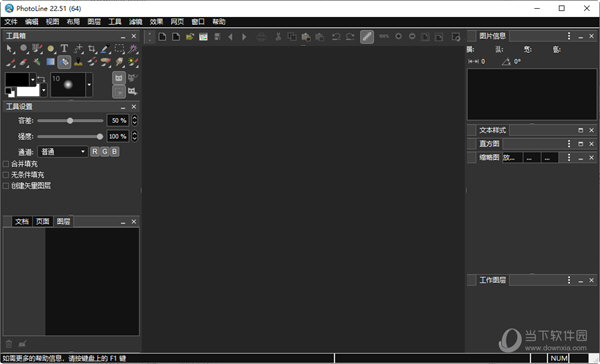The height and width of the screenshot is (364, 600).
Task: Click the redo toolbar icon
Action: pyautogui.click(x=350, y=37)
